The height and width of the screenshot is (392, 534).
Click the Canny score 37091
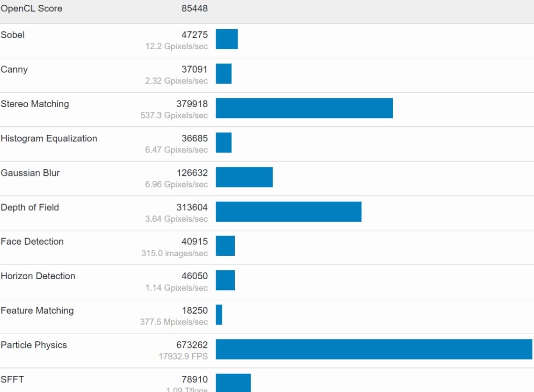click(x=195, y=70)
